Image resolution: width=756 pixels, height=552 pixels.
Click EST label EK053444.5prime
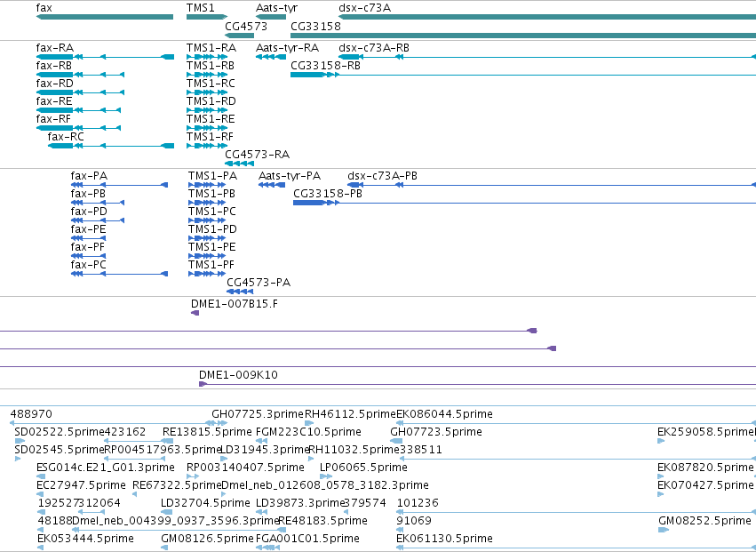coord(85,539)
